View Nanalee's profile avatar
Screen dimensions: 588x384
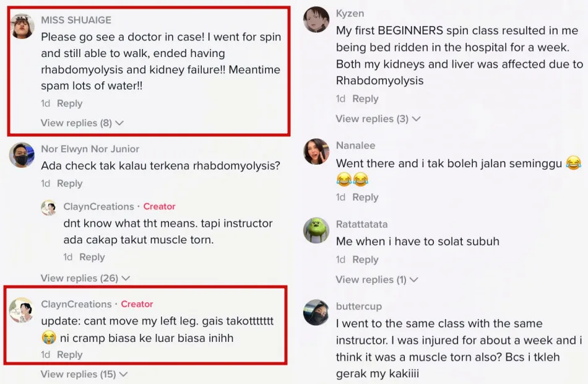point(316,152)
